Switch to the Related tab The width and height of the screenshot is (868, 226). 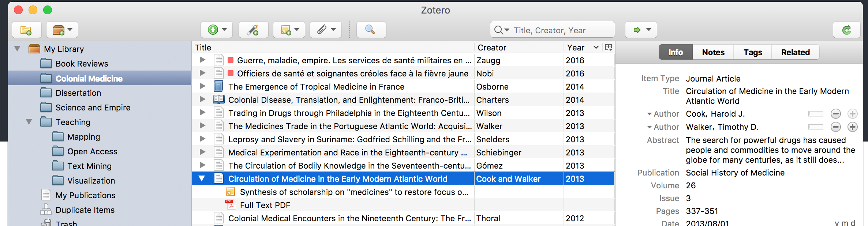[x=796, y=52]
